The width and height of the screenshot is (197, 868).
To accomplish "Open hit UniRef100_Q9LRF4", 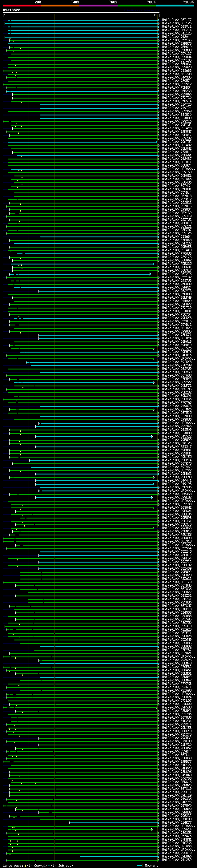I will coord(177,460).
